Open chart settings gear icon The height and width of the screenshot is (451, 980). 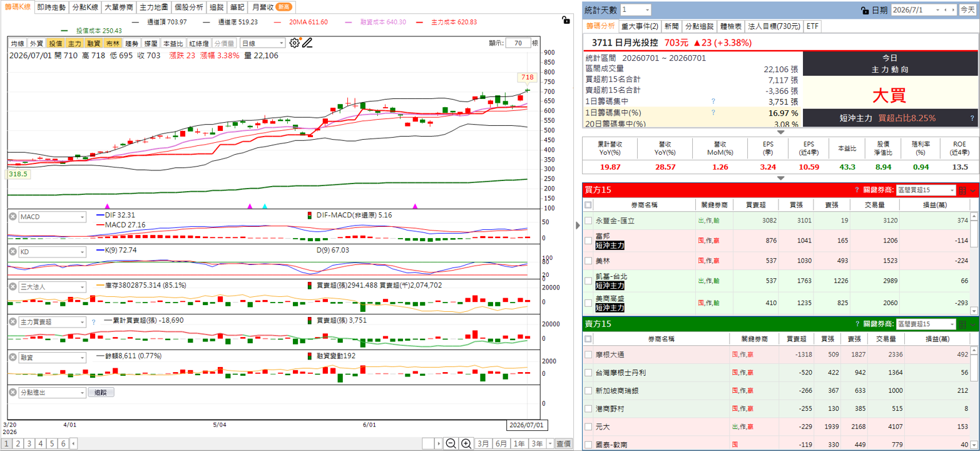click(x=295, y=43)
